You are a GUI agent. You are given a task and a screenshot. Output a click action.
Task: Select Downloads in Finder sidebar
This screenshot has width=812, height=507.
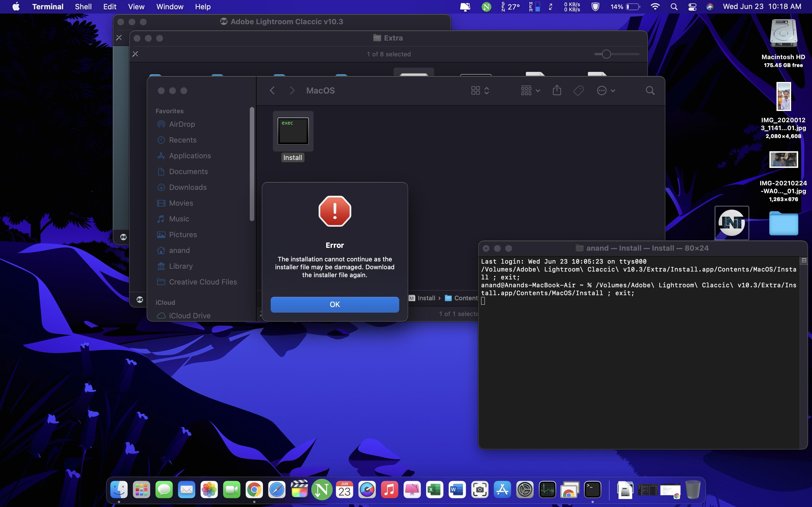tap(187, 187)
